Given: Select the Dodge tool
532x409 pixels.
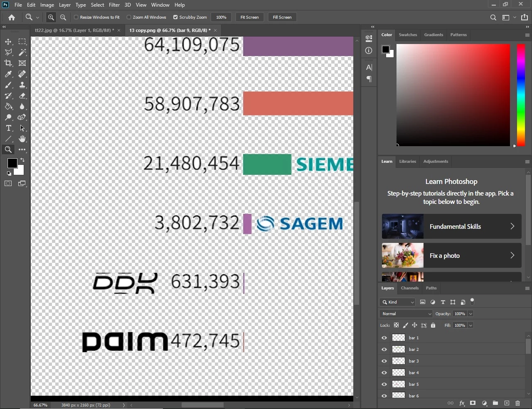Looking at the screenshot, I should (x=8, y=117).
